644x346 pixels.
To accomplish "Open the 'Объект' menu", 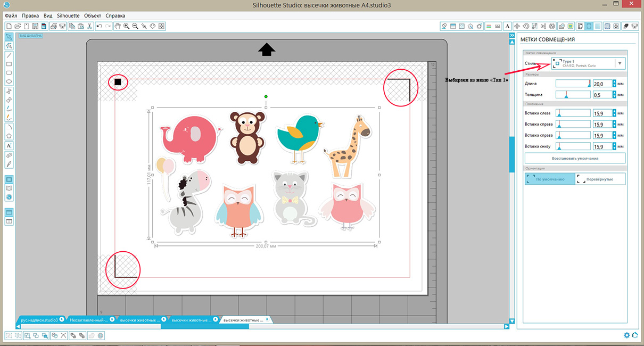I will (x=92, y=16).
